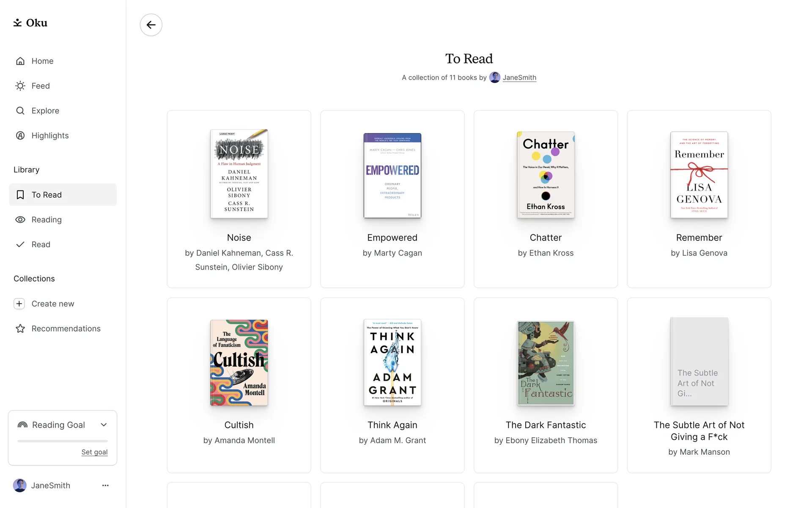Click the Set goal link

[94, 452]
